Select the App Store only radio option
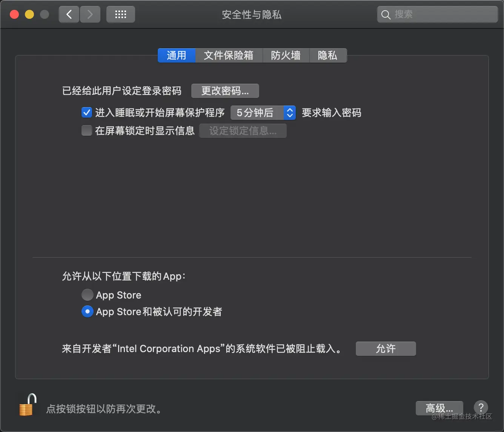The width and height of the screenshot is (504, 432). coord(87,295)
